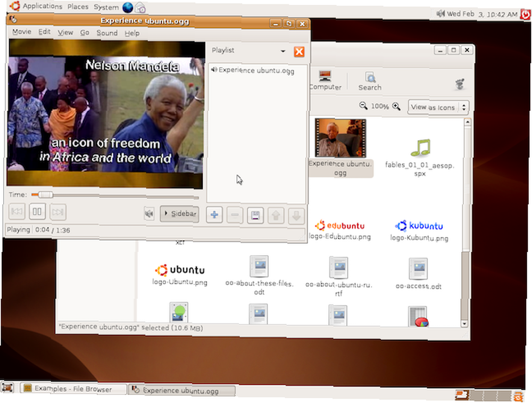This screenshot has width=532, height=403.
Task: Click the panel volume icon
Action: [x=440, y=13]
